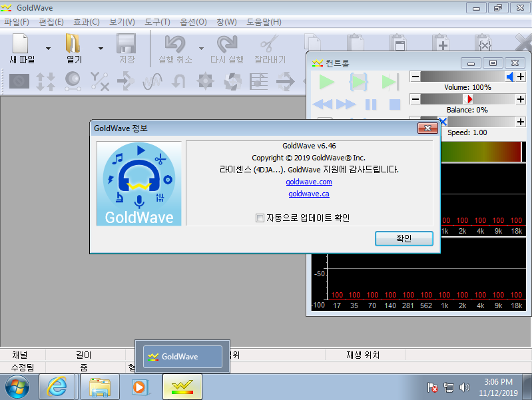This screenshot has width=532, height=400.
Task: Click the clipboard plus mix icon
Action: (440, 42)
